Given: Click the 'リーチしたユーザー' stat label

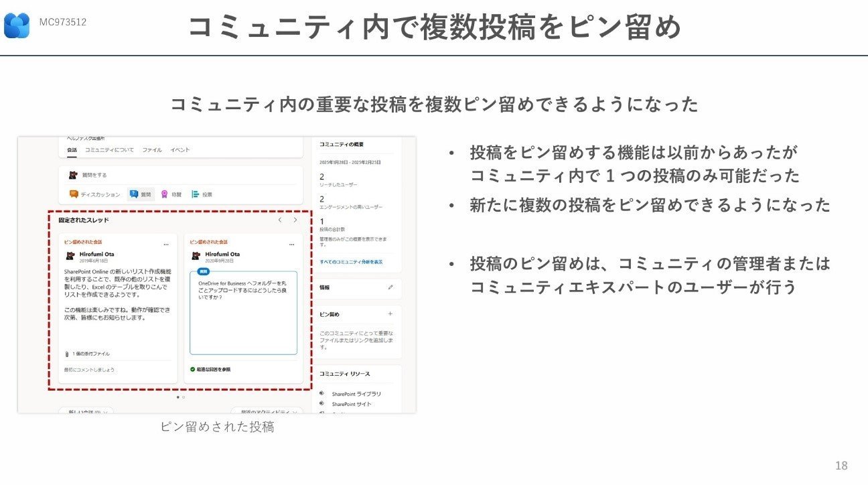Looking at the screenshot, I should pyautogui.click(x=339, y=184).
